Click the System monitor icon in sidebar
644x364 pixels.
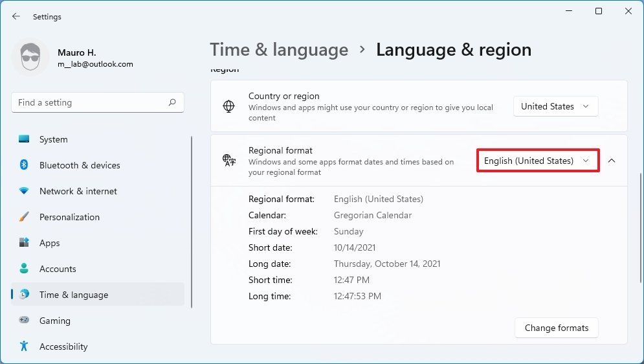24,139
